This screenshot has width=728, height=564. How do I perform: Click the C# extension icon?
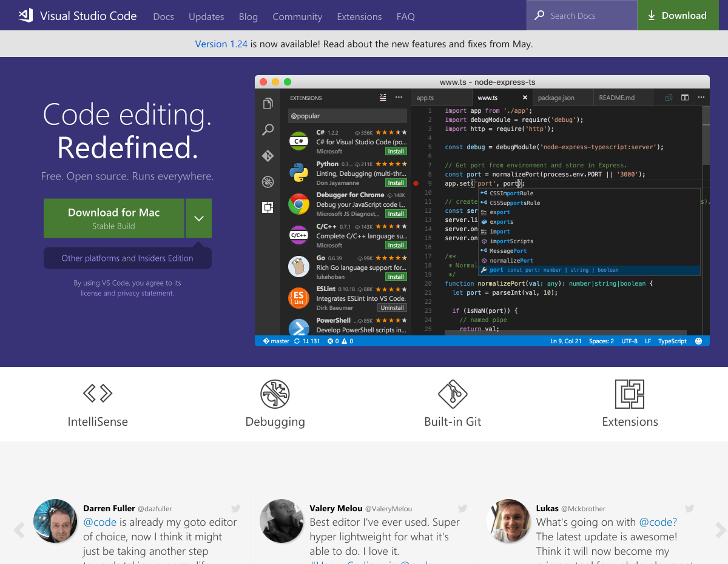tap(298, 141)
